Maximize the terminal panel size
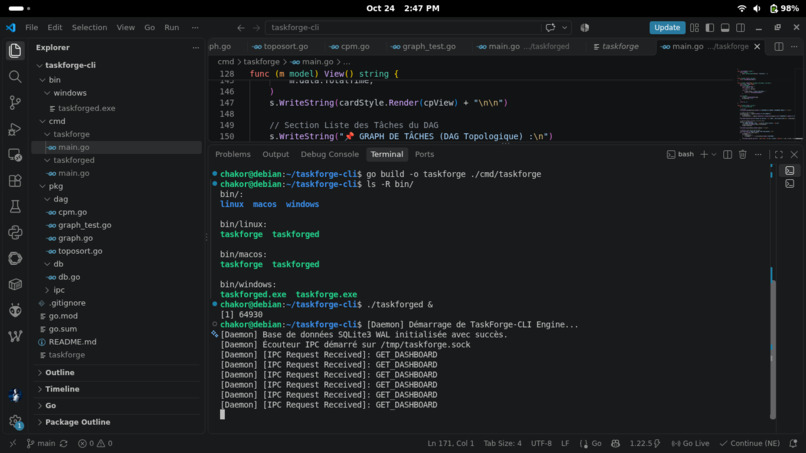This screenshot has height=453, width=806. [779, 154]
